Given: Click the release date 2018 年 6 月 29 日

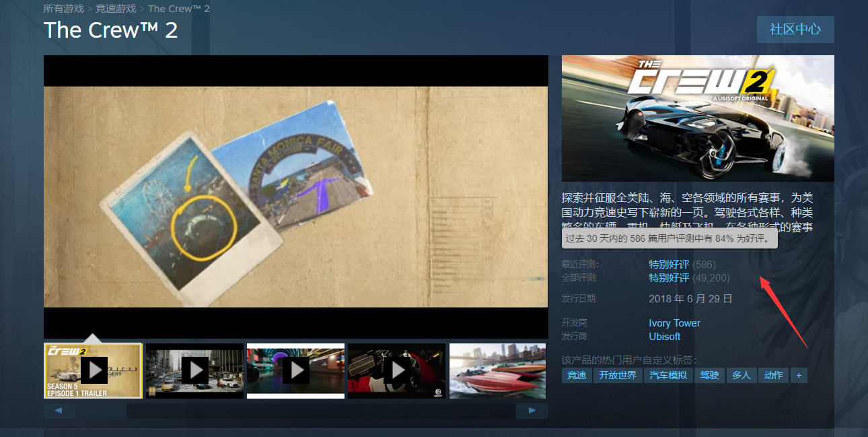Looking at the screenshot, I should [x=690, y=298].
